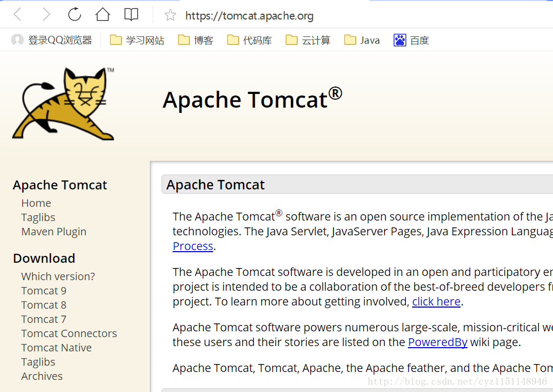Click the Baidu paw icon in bookmarks

399,40
